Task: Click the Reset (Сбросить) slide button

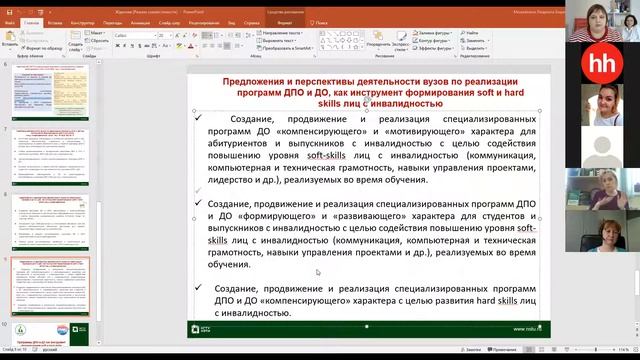Action: 97,40
